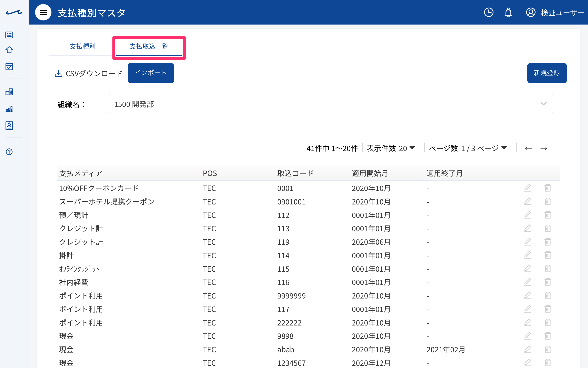Open the 組織名 dropdown
The height and width of the screenshot is (368, 588).
tap(331, 104)
